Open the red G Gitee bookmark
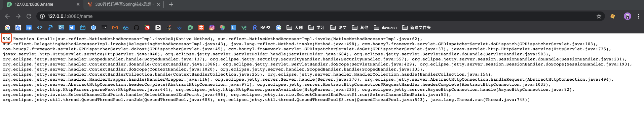 point(147,28)
